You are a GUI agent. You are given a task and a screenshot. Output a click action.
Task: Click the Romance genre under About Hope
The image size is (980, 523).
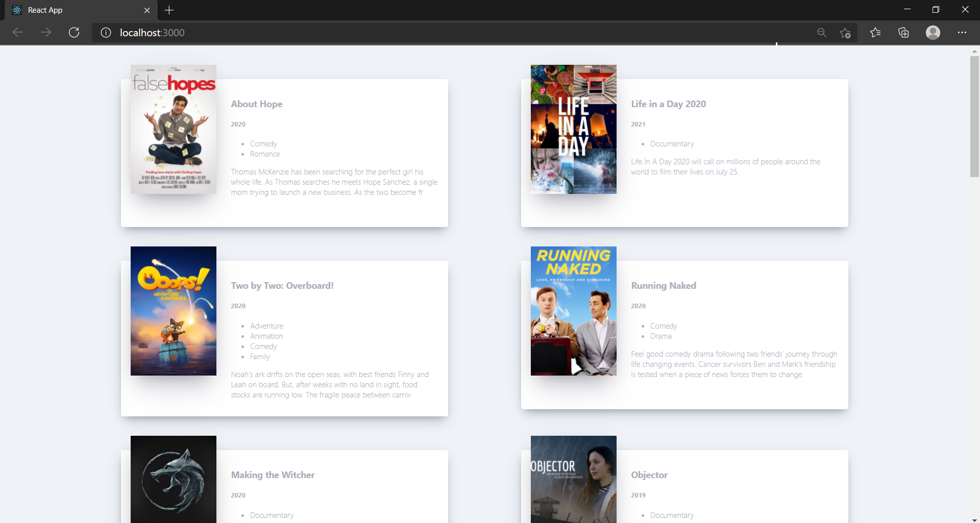tap(265, 154)
